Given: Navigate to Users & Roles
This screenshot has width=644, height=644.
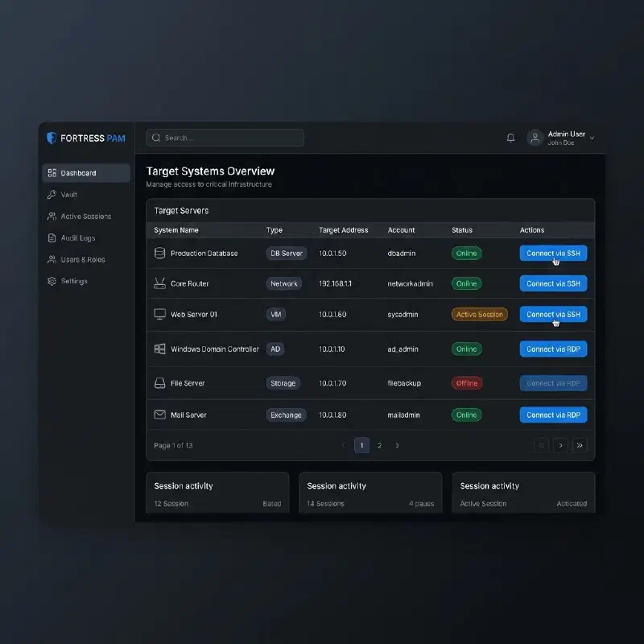Looking at the screenshot, I should (x=86, y=259).
